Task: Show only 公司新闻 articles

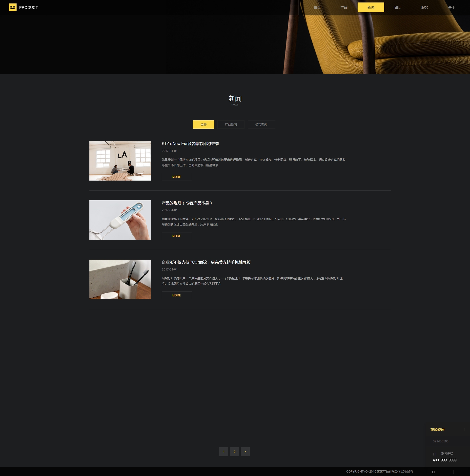Action: pos(261,124)
